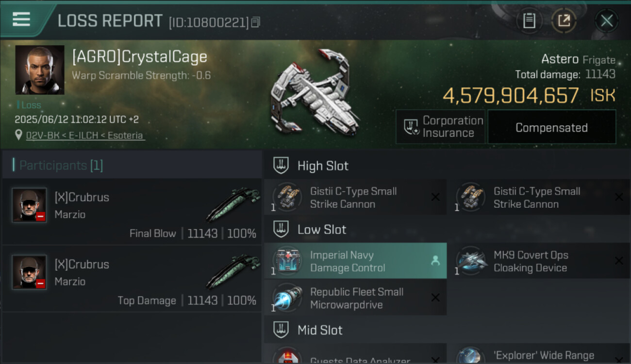The width and height of the screenshot is (631, 364).
Task: Click the second Gistii Strike Cannon icon
Action: (470, 197)
